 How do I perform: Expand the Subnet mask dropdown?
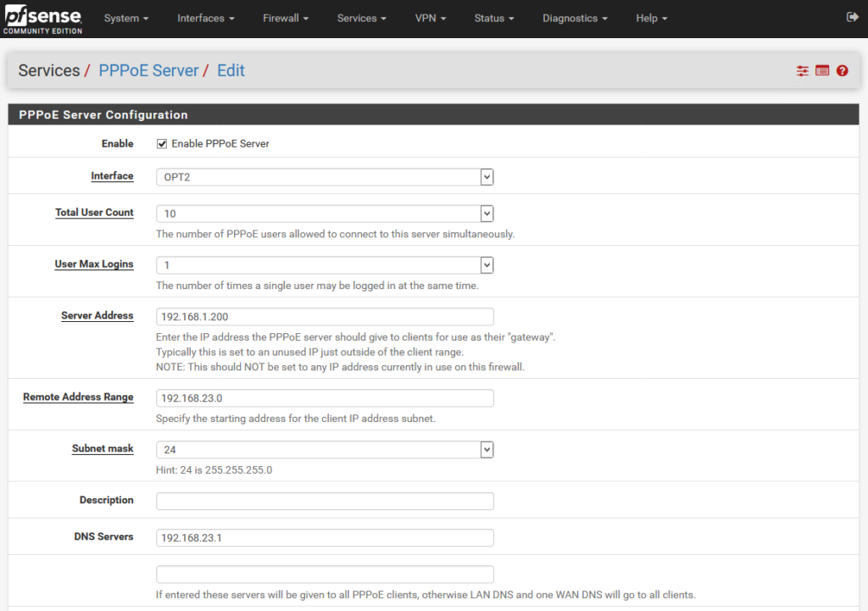tap(325, 449)
